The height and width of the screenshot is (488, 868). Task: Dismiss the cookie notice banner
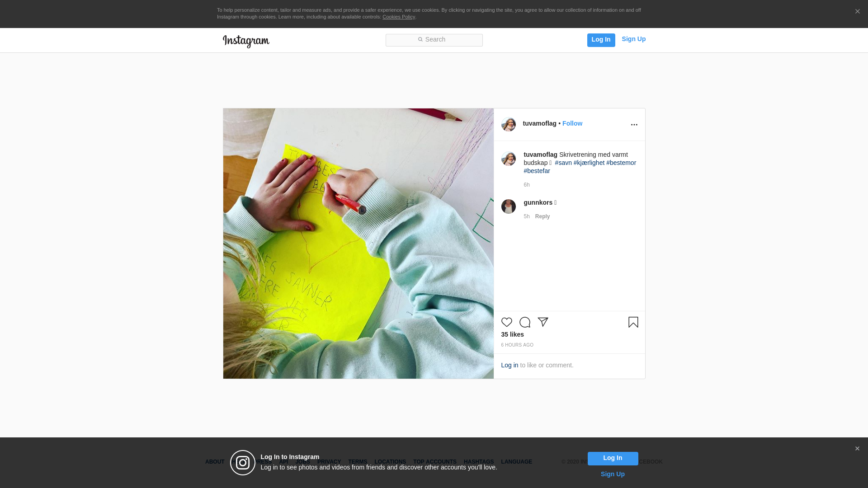pyautogui.click(x=857, y=11)
